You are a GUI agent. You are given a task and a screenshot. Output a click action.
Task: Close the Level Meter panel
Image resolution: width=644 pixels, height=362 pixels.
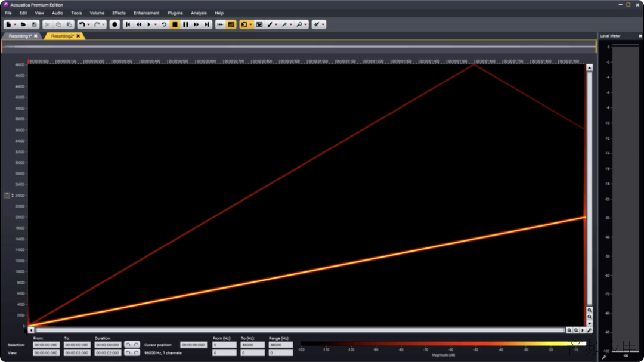(640, 36)
